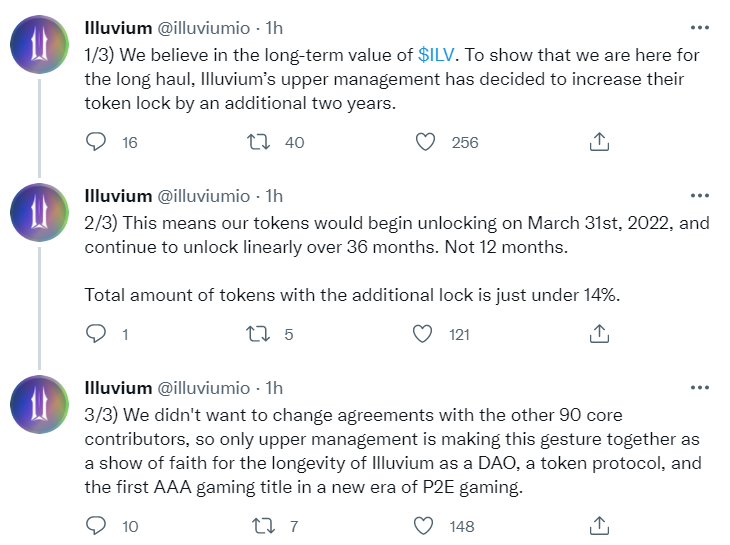
Task: Click @illuviumio handle on the 2/3 tweet
Action: 204,195
